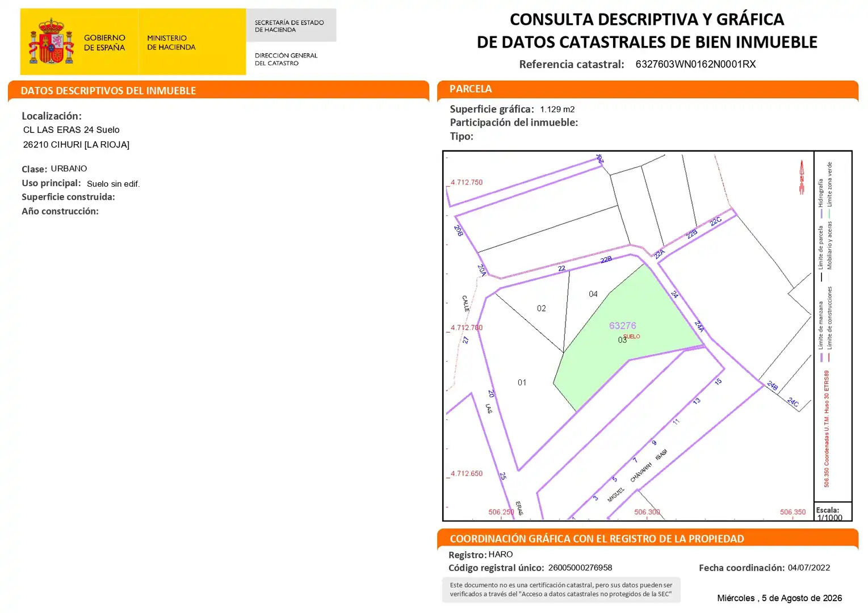Click the COORDINACIÓN GRÁFICA CON EL REGISTRO header
The image size is (868, 613).
tap(597, 539)
